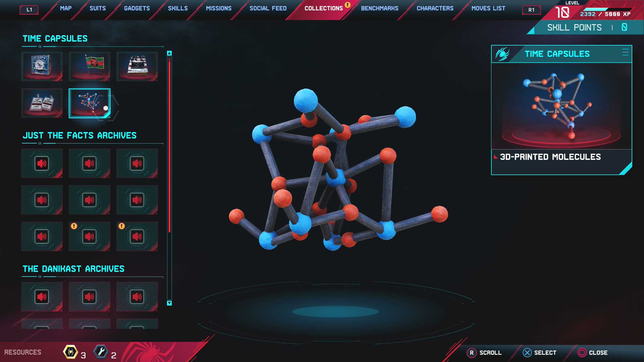Click the Just The Facts Archives header
The image size is (644, 362).
coord(79,135)
